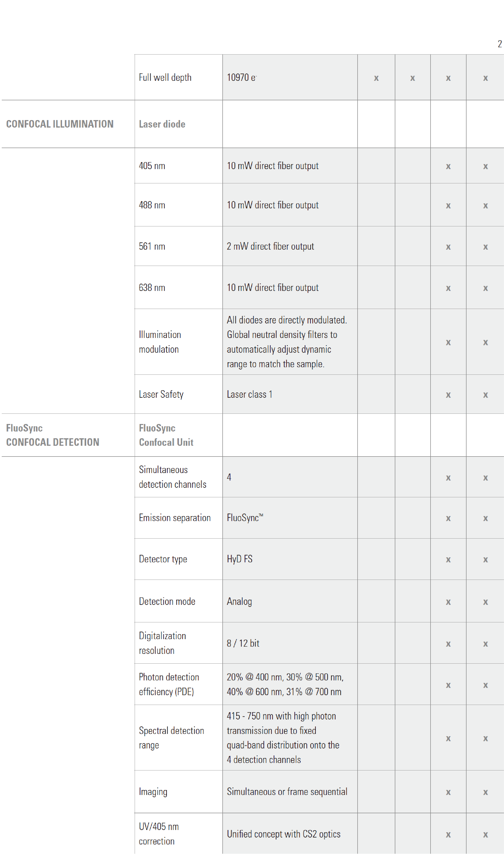Click the FluoSync CONFOCAL DETECTION heading
504x856 pixels.
[x=53, y=435]
